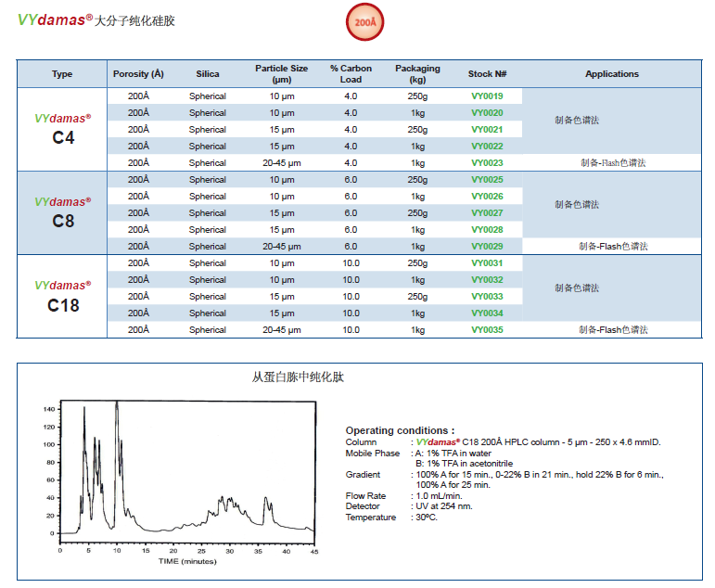Click the % Carbon Load column header
Viewport: 715px width, 588px height.
351,74
